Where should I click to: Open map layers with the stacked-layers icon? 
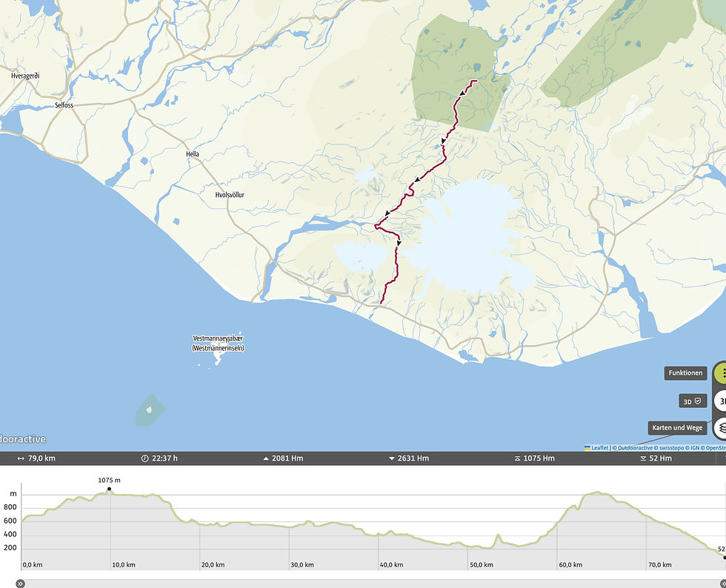tap(720, 428)
